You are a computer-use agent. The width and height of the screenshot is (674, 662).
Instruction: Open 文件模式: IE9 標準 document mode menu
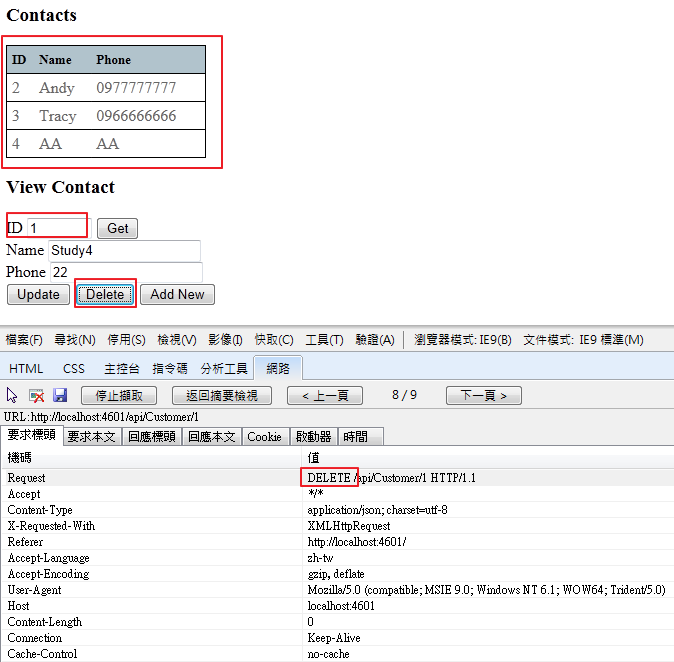coord(583,340)
